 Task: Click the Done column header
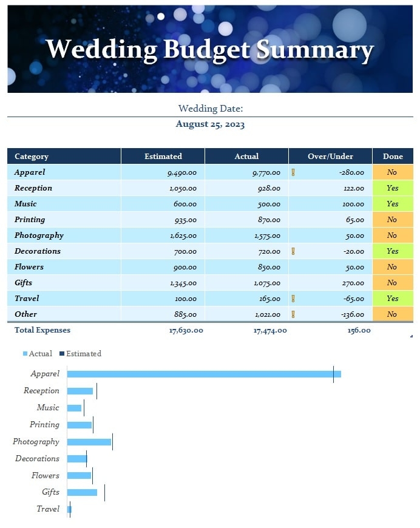(x=393, y=157)
